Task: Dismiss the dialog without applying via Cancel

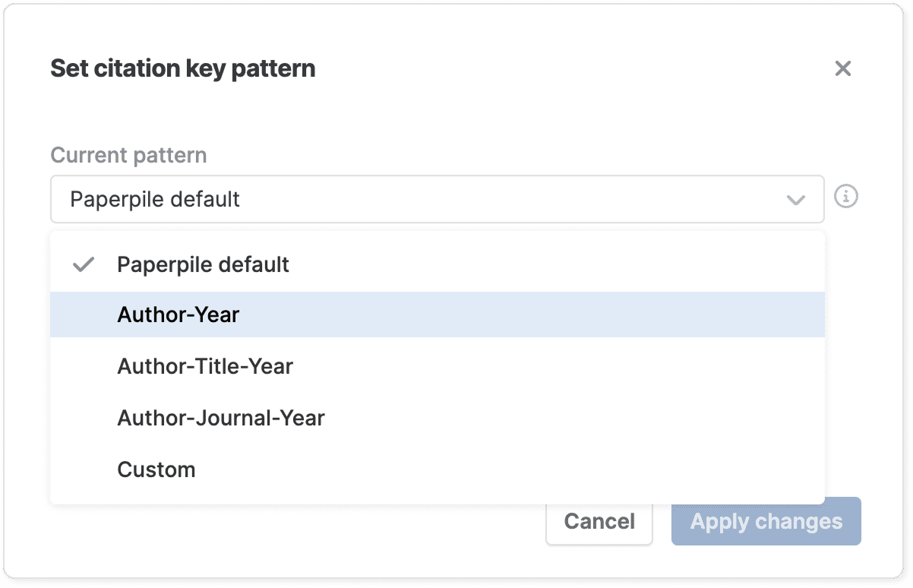Action: (599, 521)
